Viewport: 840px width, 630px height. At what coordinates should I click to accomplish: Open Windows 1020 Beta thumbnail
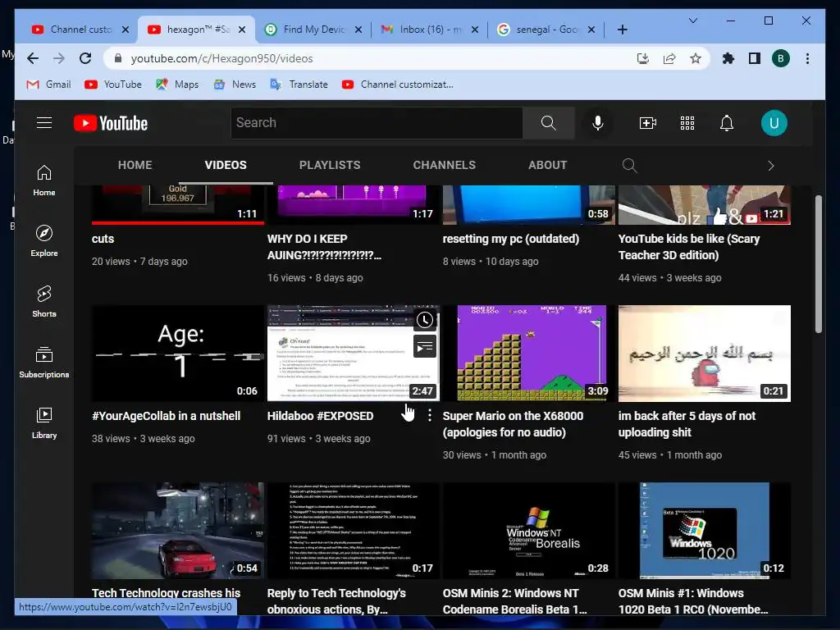coord(705,531)
